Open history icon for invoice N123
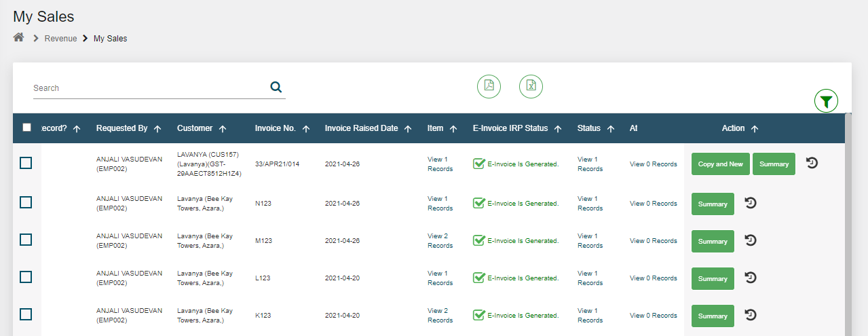868x336 pixels. (x=751, y=203)
